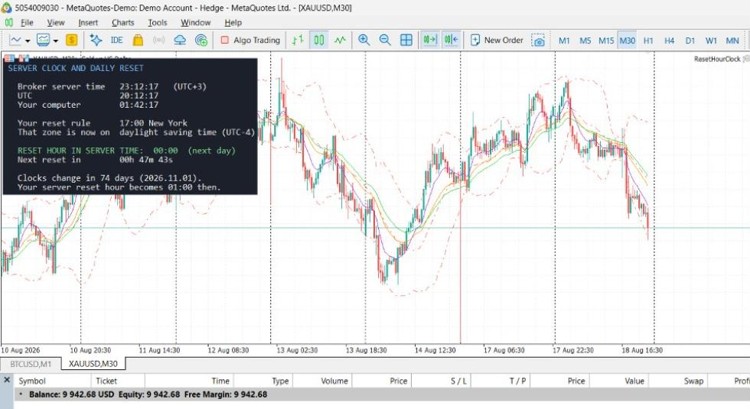Select the W1 timeframe
This screenshot has width=750, height=409.
(711, 41)
